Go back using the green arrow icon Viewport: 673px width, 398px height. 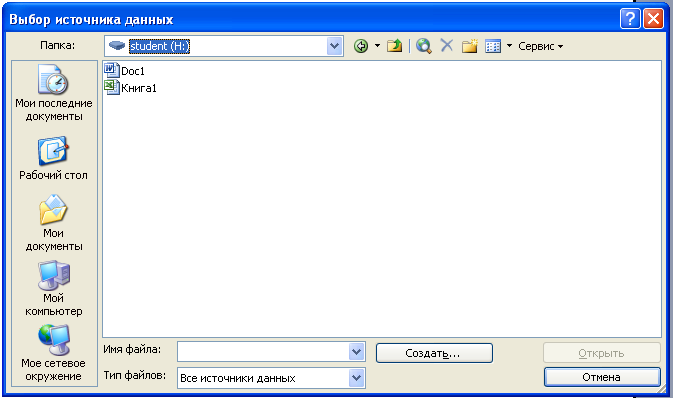coord(361,46)
